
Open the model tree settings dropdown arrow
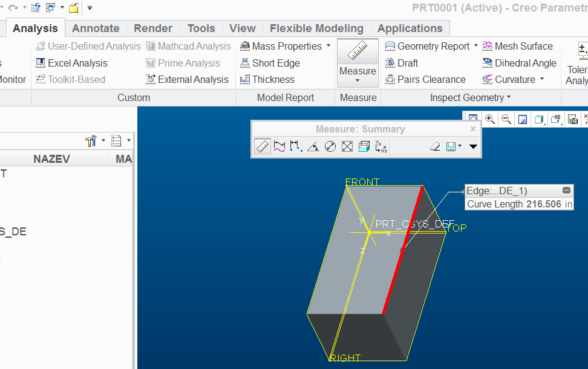pos(103,140)
